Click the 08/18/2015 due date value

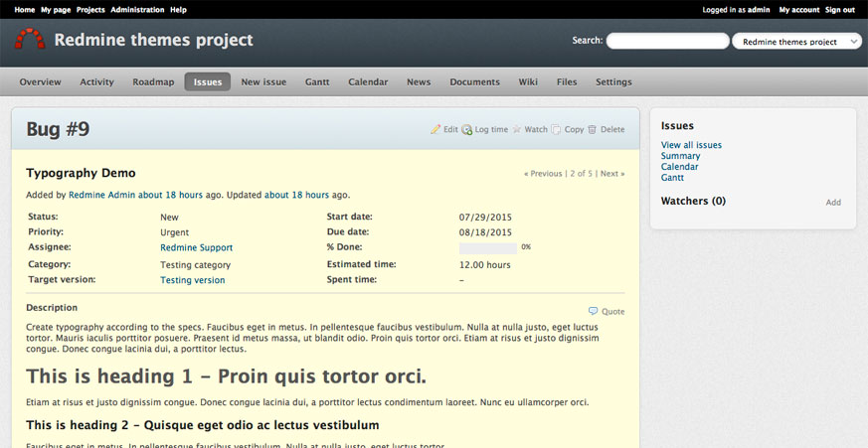pyautogui.click(x=485, y=232)
